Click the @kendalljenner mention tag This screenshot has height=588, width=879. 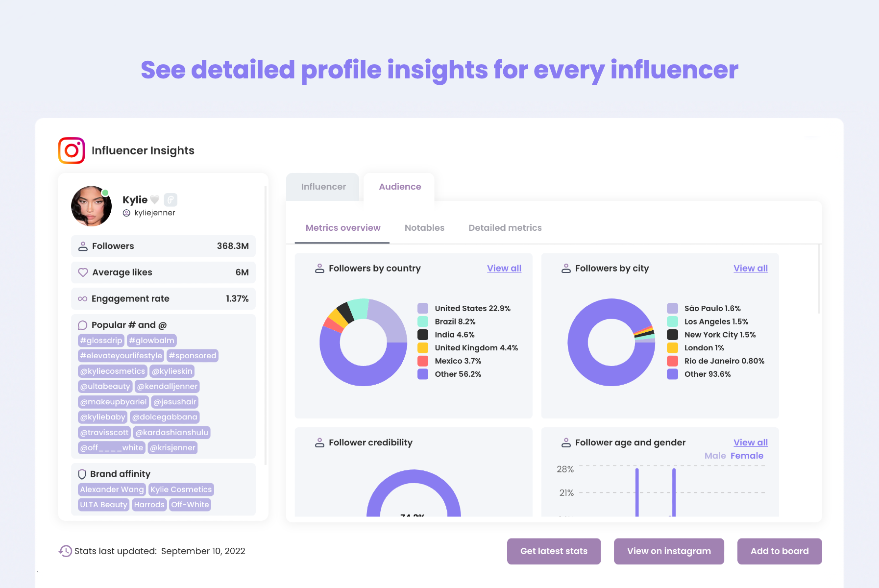coord(167,387)
